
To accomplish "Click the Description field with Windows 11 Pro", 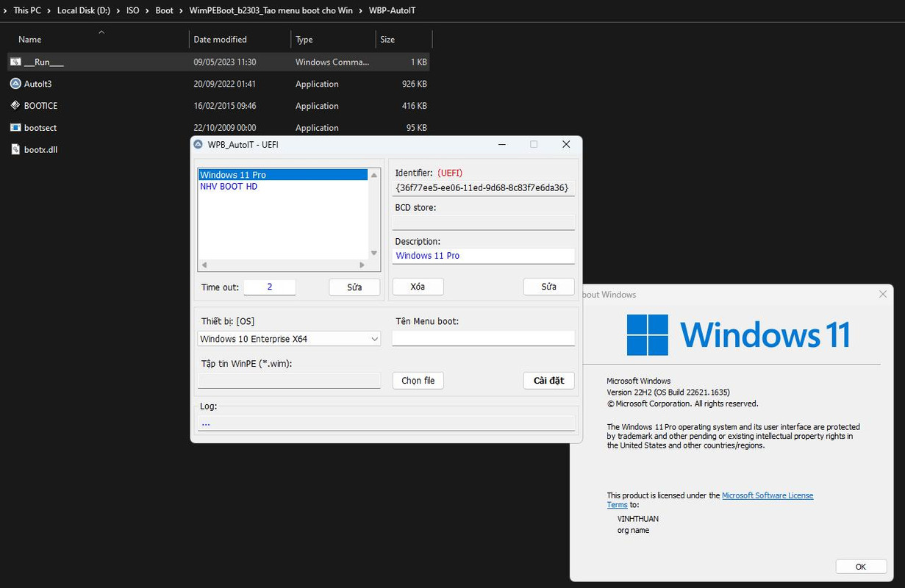I will click(483, 255).
